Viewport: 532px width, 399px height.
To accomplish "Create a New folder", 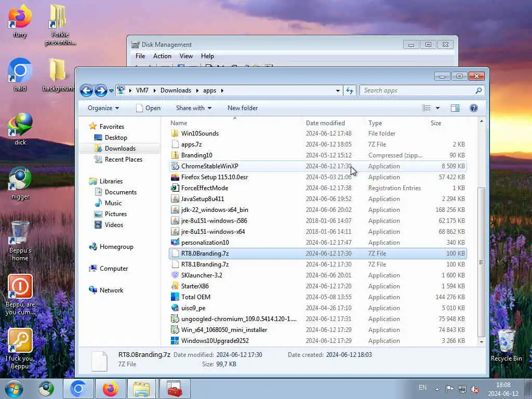I will coord(243,108).
